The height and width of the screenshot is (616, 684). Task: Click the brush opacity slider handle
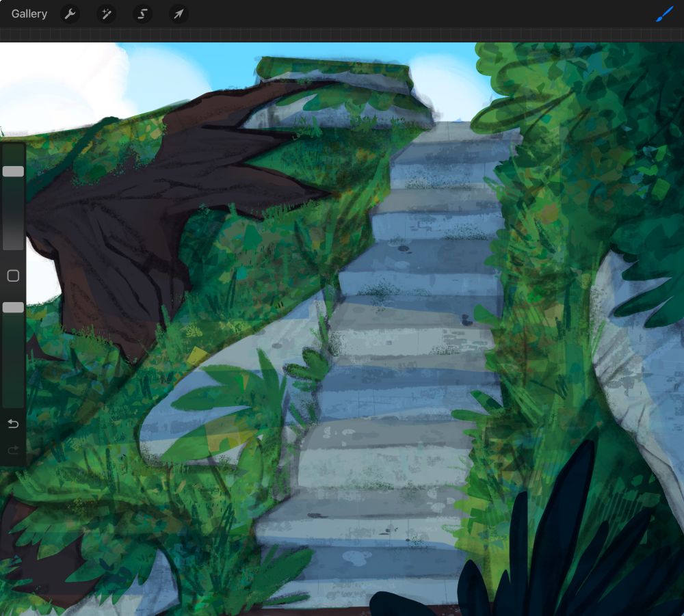click(x=13, y=308)
